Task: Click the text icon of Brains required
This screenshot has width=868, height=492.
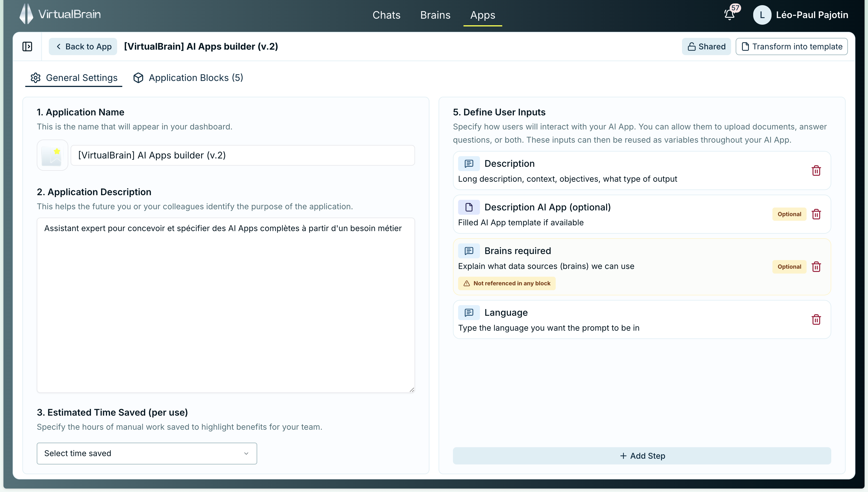Action: tap(469, 251)
